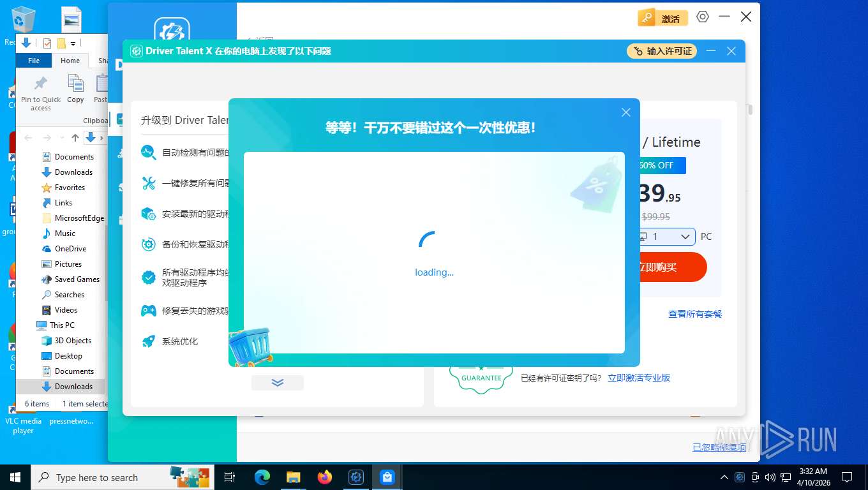Open the 查看所有套餐 view all plans link

[x=695, y=314]
